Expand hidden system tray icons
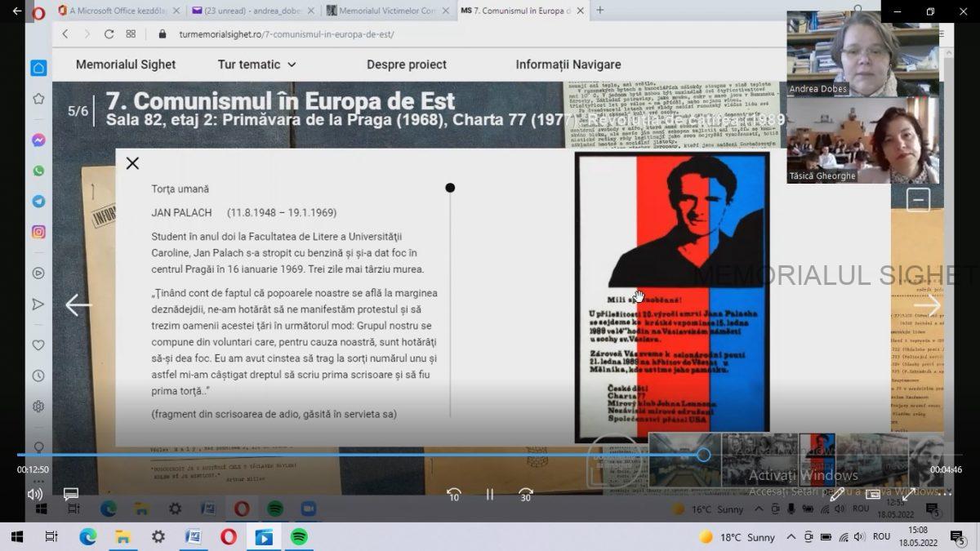The image size is (980, 551). (791, 537)
